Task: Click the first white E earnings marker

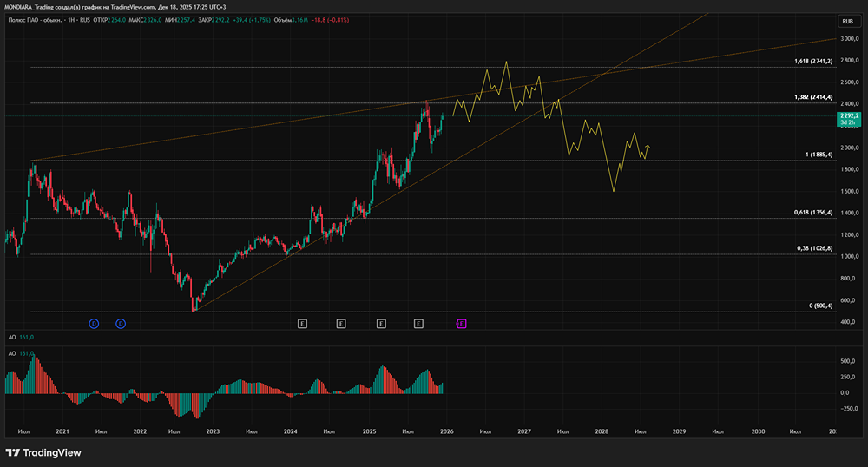Action: click(302, 324)
